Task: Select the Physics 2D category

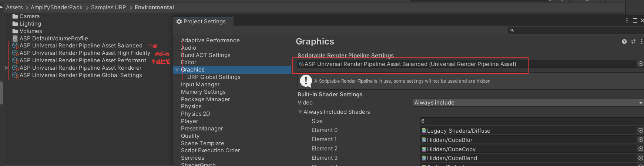Action: pyautogui.click(x=195, y=114)
